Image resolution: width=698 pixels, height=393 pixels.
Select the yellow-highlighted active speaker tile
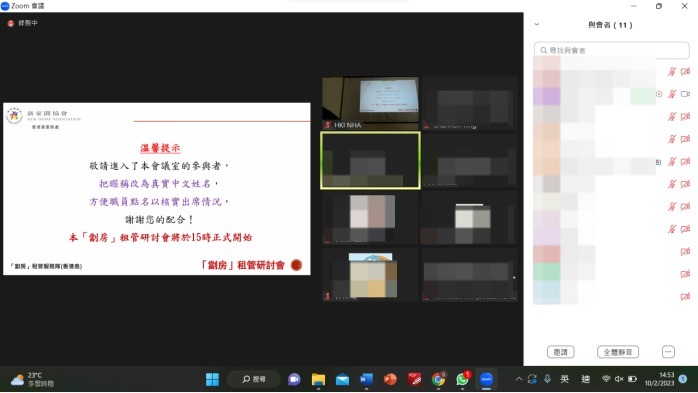[370, 161]
